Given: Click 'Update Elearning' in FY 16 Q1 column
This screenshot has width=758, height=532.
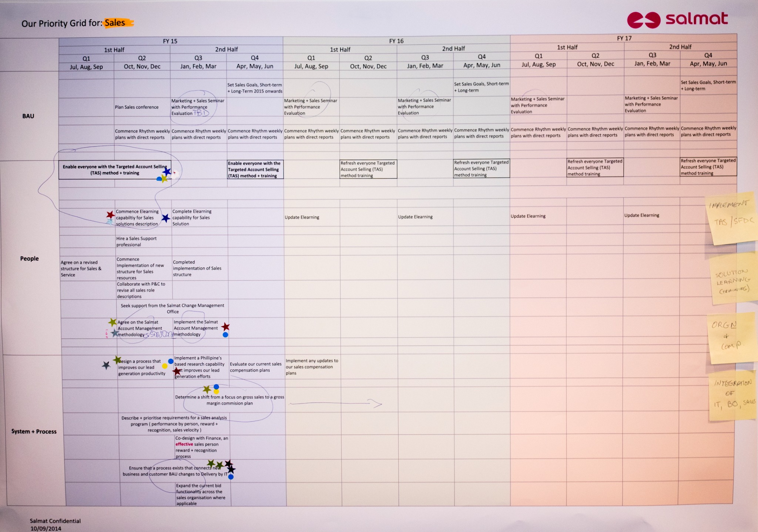Looking at the screenshot, I should point(302,217).
